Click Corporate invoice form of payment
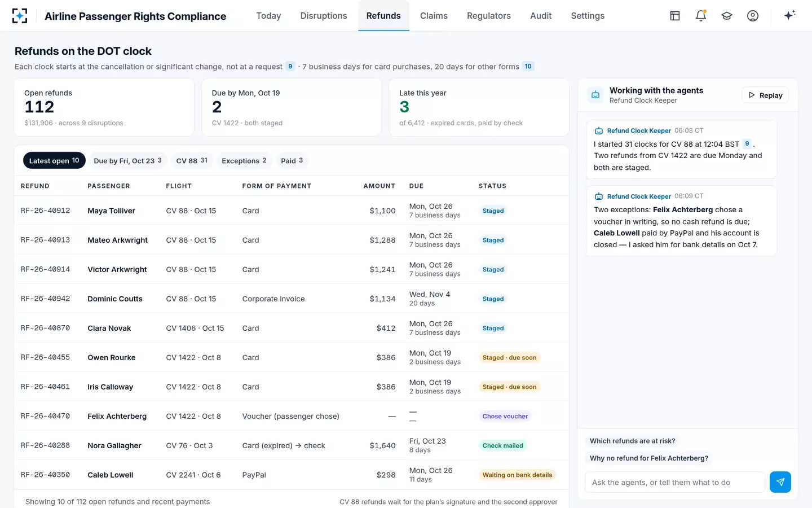 click(273, 299)
